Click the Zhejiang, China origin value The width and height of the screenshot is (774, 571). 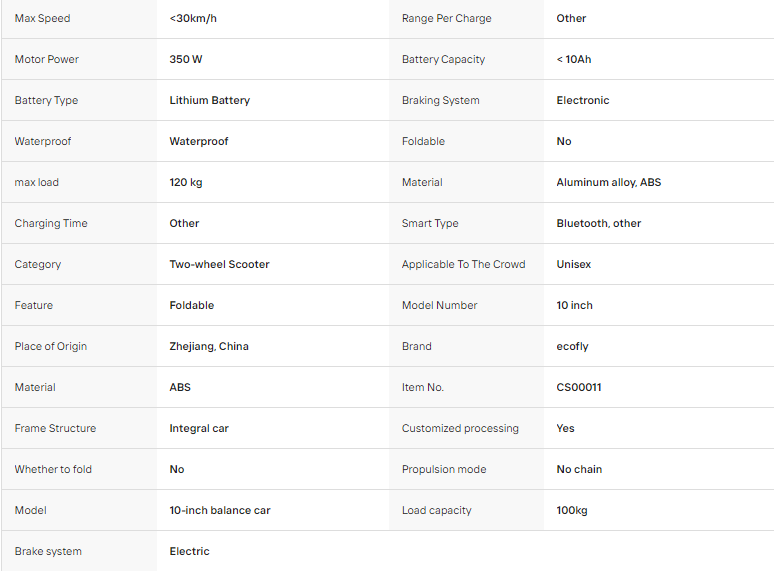coord(209,346)
